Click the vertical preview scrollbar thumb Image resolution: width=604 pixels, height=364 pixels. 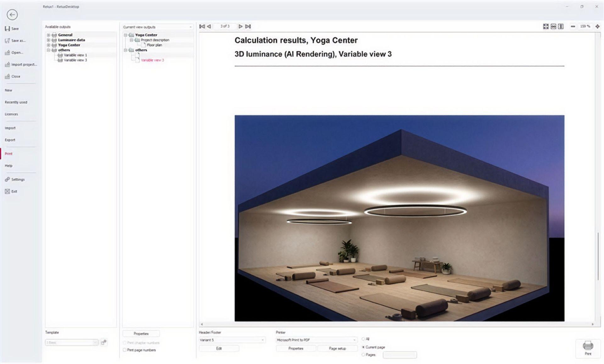(x=598, y=256)
